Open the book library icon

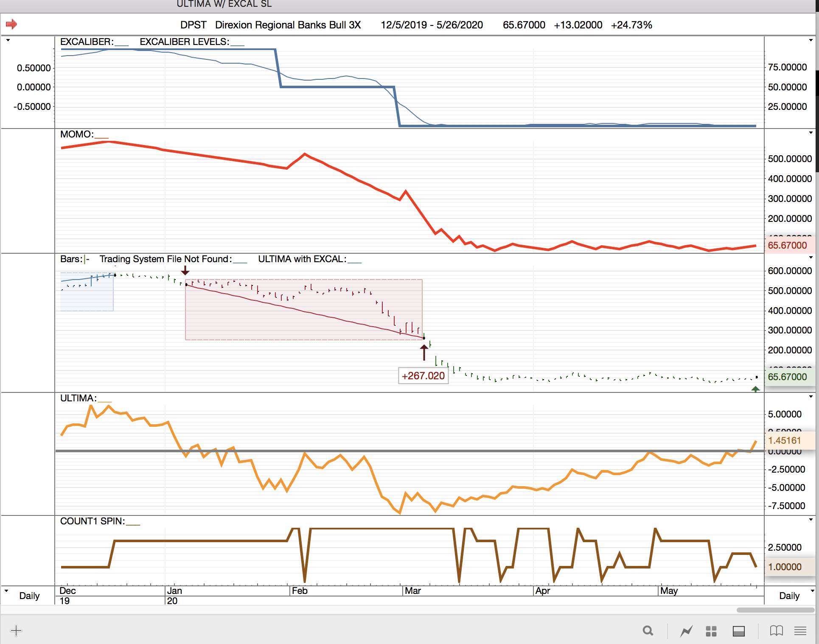coord(776,631)
